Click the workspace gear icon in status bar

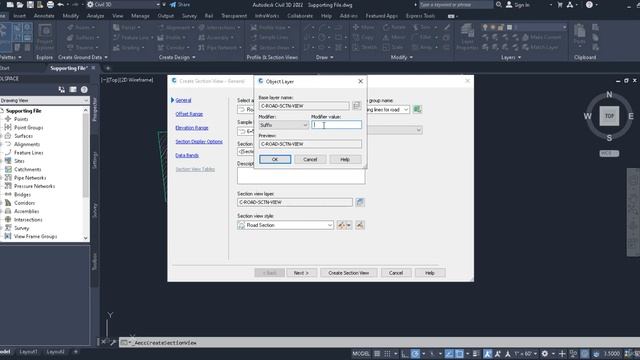[544, 353]
